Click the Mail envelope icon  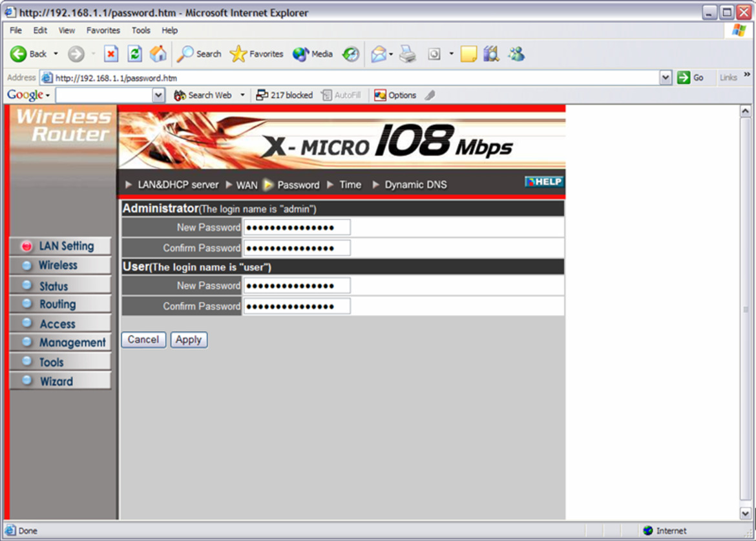click(x=379, y=54)
